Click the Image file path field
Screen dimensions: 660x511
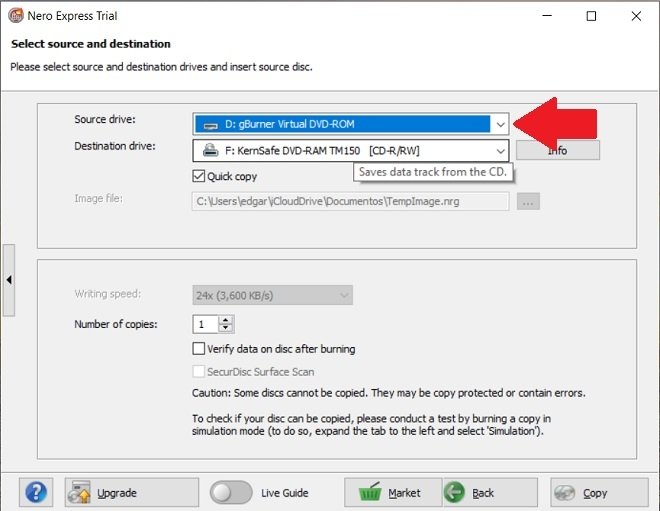(350, 201)
